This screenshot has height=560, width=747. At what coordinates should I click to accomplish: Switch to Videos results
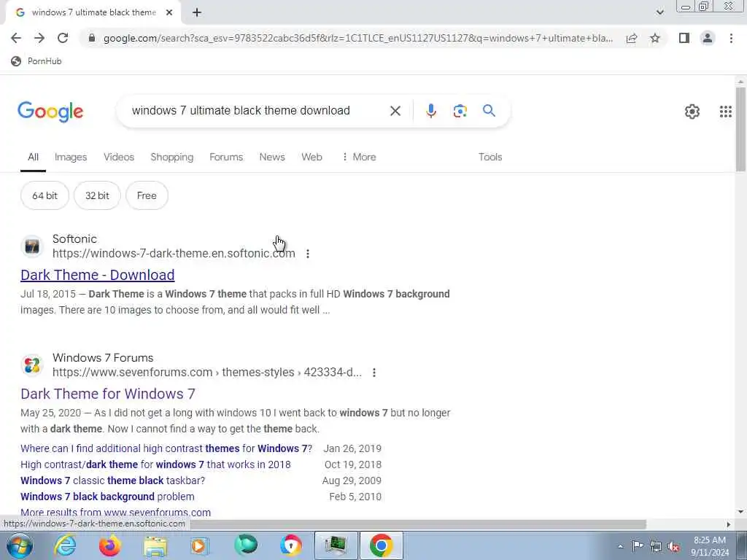tap(119, 157)
